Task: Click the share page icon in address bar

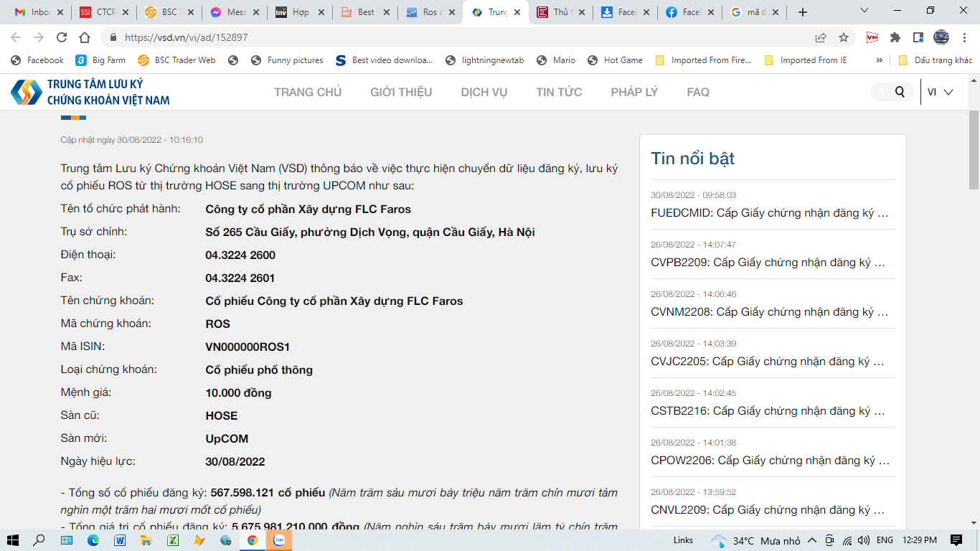Action: click(x=821, y=37)
